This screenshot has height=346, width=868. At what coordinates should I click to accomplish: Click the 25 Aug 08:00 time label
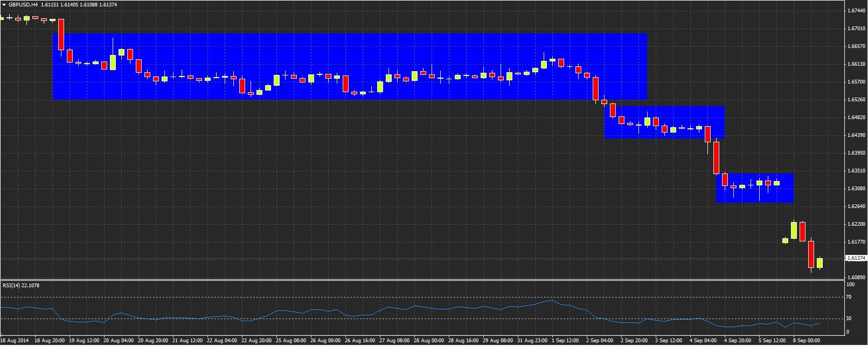(290, 341)
